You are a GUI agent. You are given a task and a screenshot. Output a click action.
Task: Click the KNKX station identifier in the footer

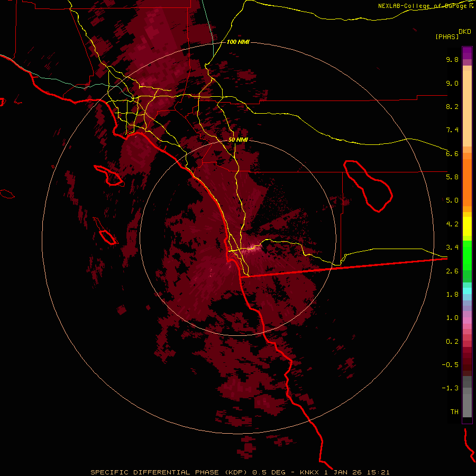point(309,472)
